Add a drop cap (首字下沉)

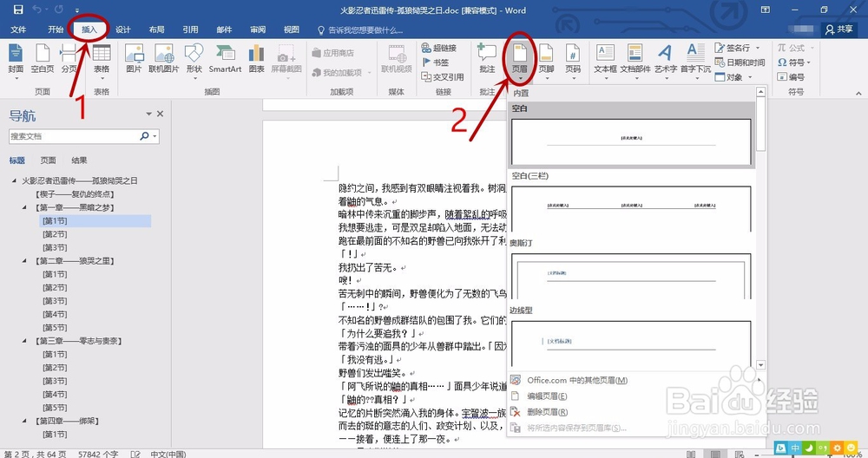click(x=695, y=60)
